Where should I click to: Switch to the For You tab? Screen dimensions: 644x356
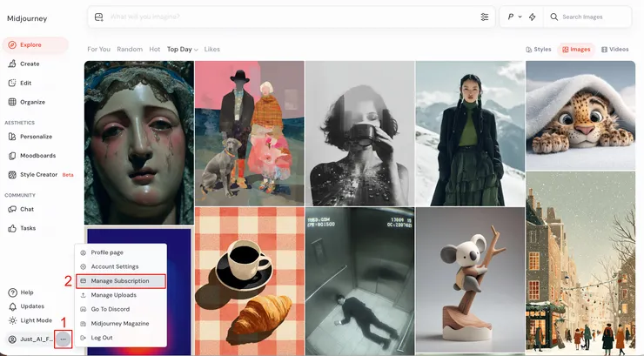(98, 50)
